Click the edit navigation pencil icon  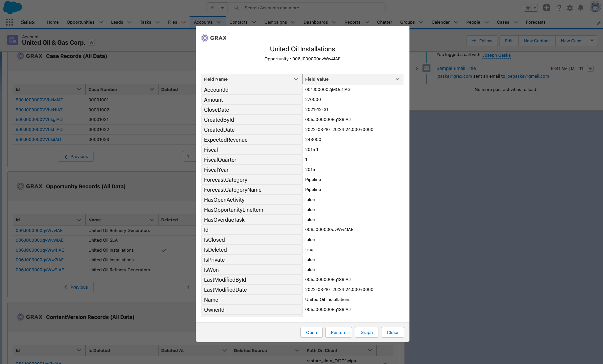pos(599,22)
